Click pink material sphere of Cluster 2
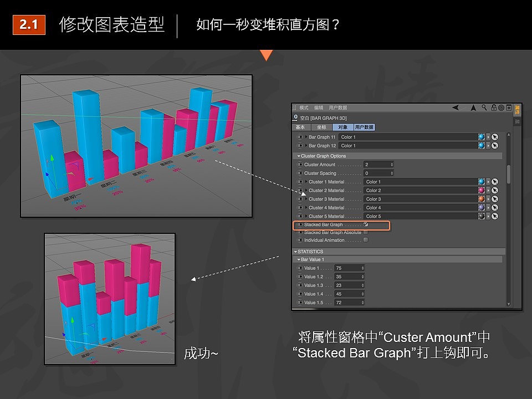This screenshot has height=399, width=532. point(481,190)
